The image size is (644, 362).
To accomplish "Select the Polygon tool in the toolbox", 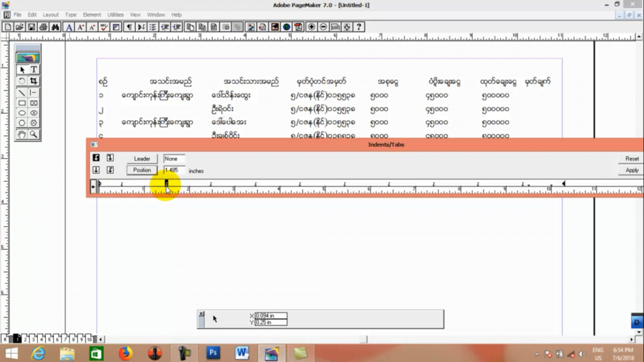I will 22,123.
